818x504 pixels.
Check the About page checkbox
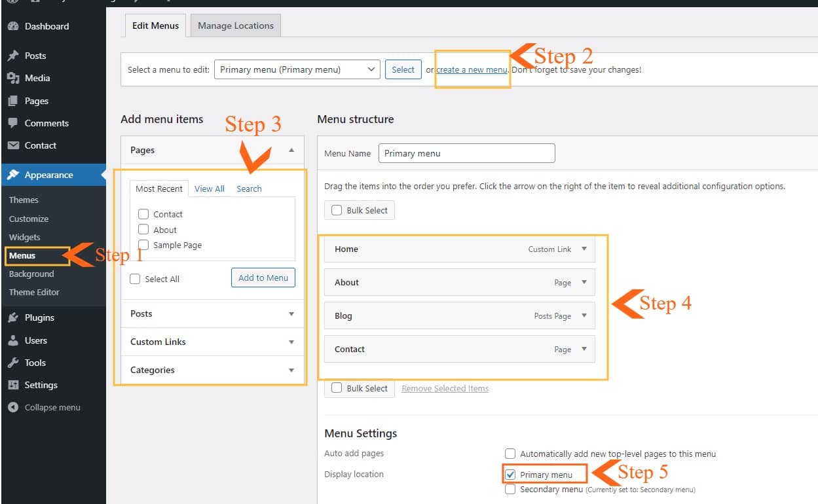[x=143, y=230]
